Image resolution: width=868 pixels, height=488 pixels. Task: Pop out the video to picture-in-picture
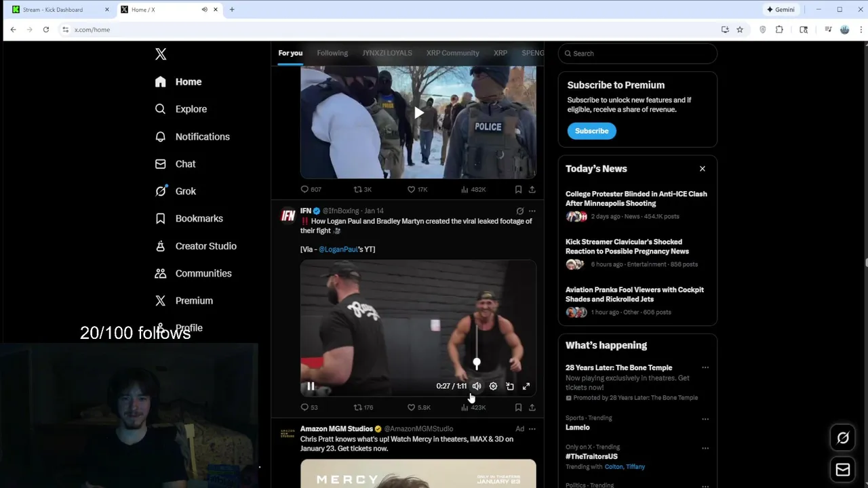coord(510,386)
